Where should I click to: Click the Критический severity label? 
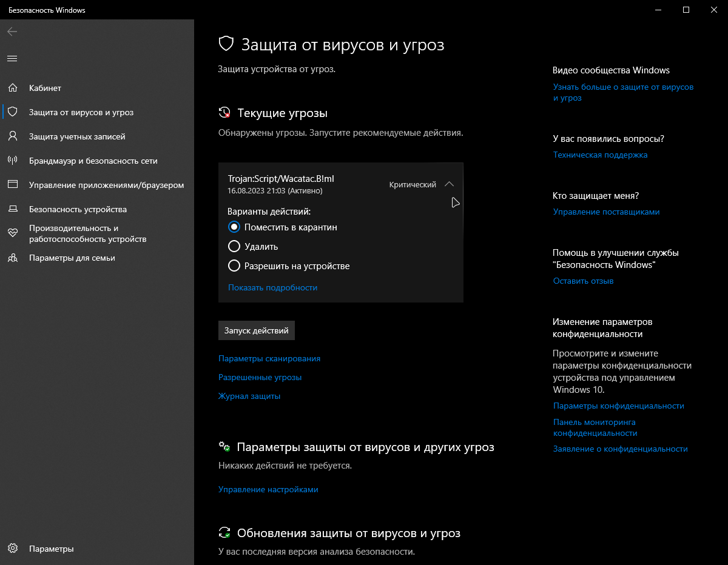click(x=413, y=184)
